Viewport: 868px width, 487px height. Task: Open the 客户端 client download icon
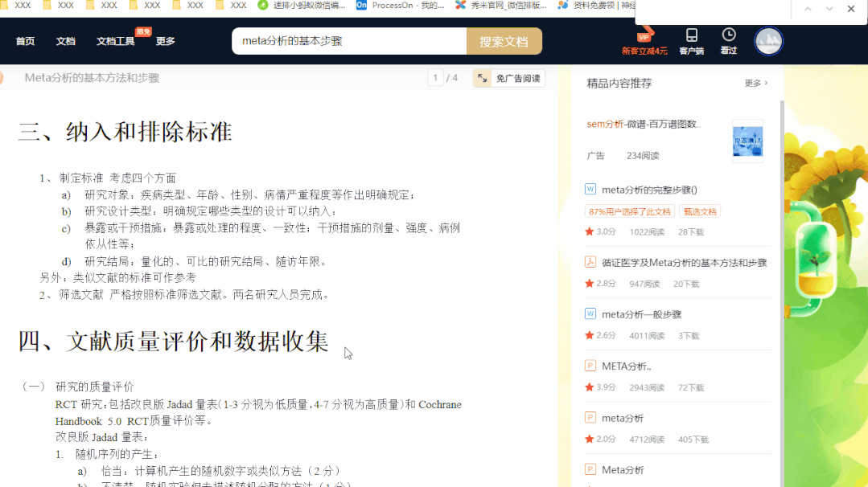(x=691, y=42)
